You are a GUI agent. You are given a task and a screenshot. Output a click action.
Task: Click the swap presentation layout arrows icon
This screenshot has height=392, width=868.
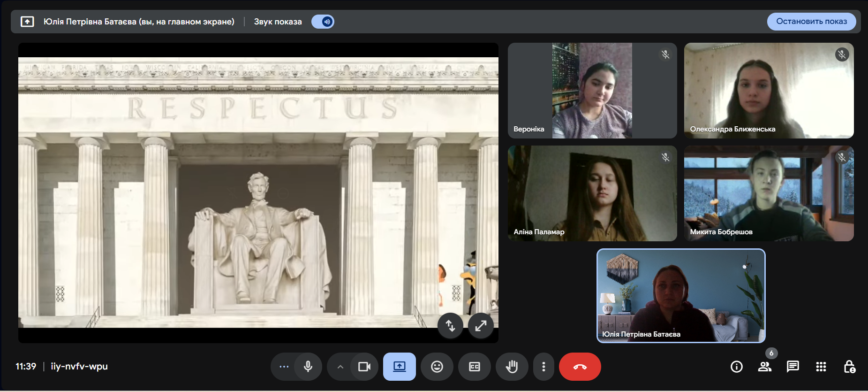pos(450,325)
